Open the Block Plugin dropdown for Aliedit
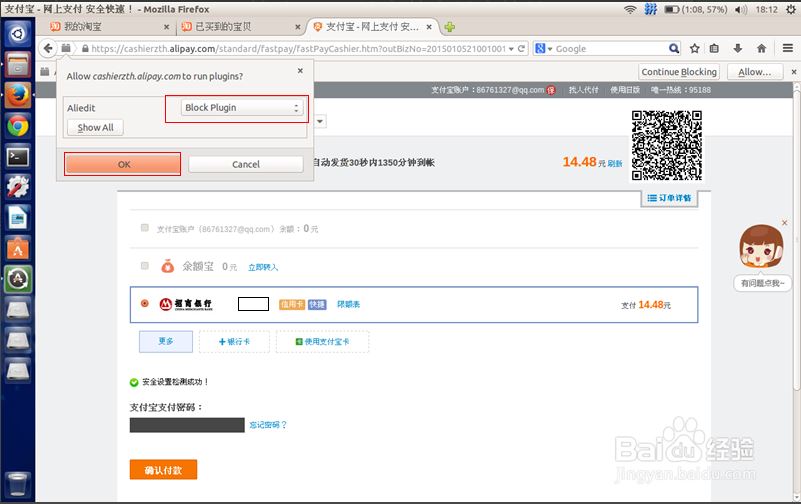The width and height of the screenshot is (801, 504). coord(242,108)
